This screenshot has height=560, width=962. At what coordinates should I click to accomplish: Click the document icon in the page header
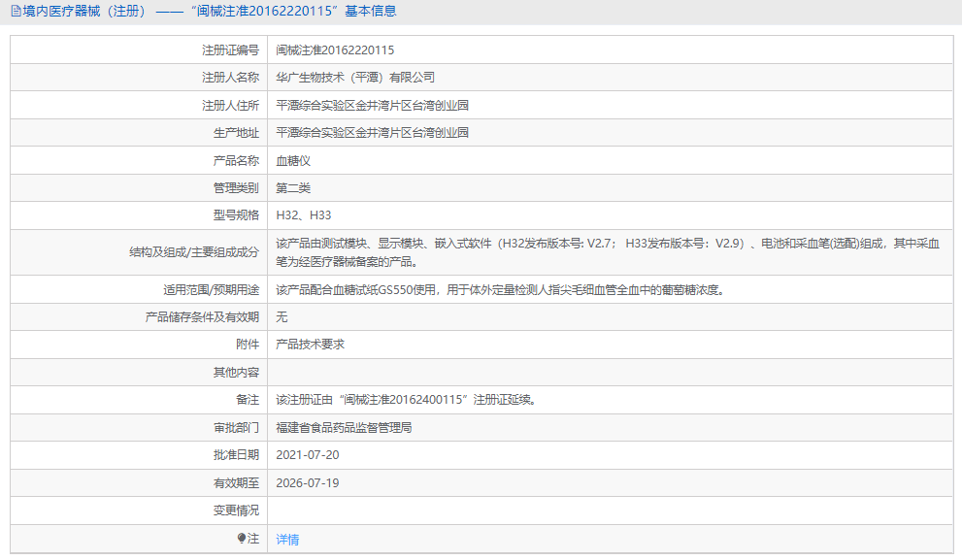point(16,11)
